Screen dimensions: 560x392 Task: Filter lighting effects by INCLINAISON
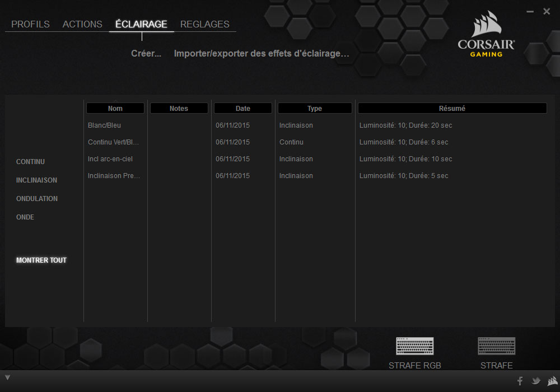[36, 180]
